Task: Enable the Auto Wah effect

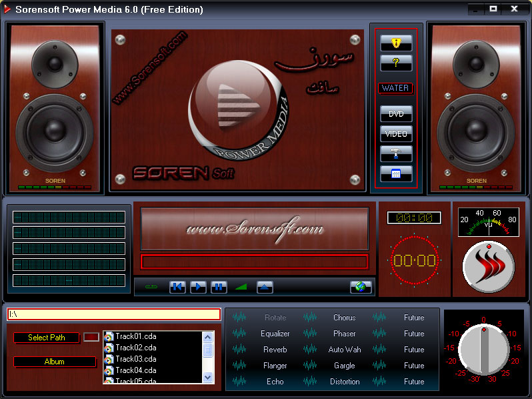Action: coord(345,350)
